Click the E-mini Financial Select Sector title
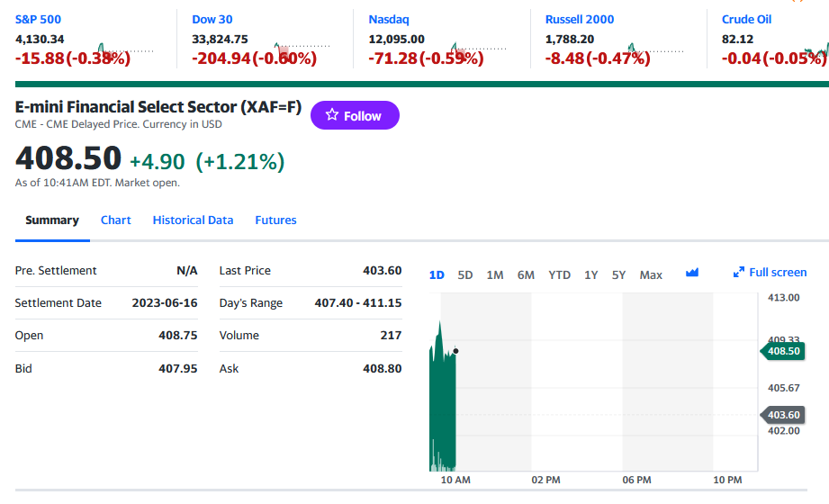 pyautogui.click(x=158, y=107)
